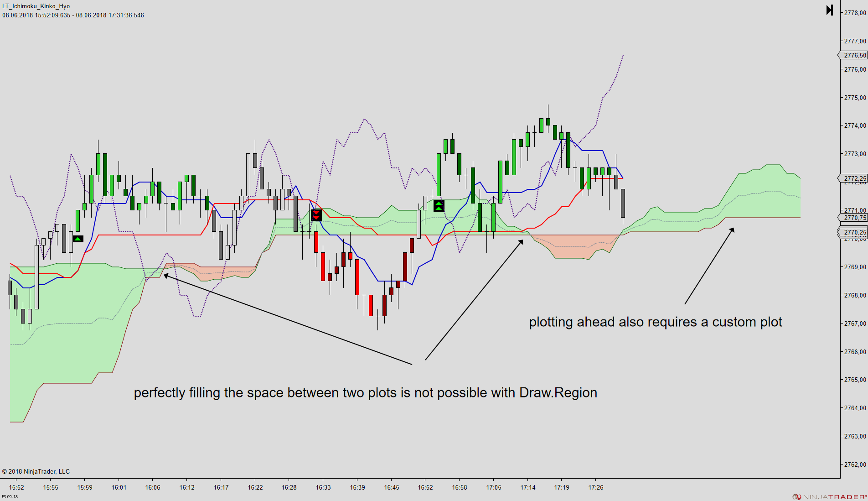The image size is (868, 501).
Task: Click the 2766,00 price axis label
Action: [x=855, y=352]
